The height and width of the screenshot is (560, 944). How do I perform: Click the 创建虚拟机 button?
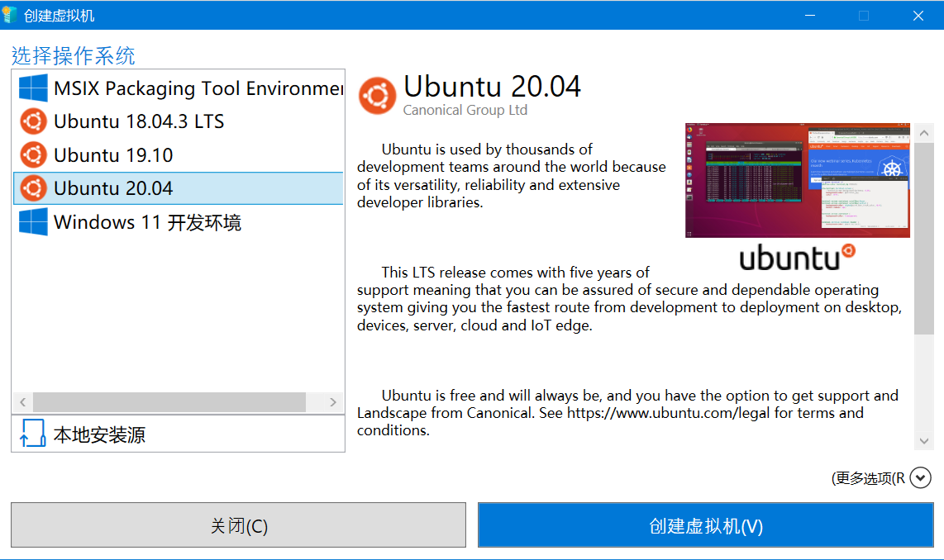(x=706, y=524)
